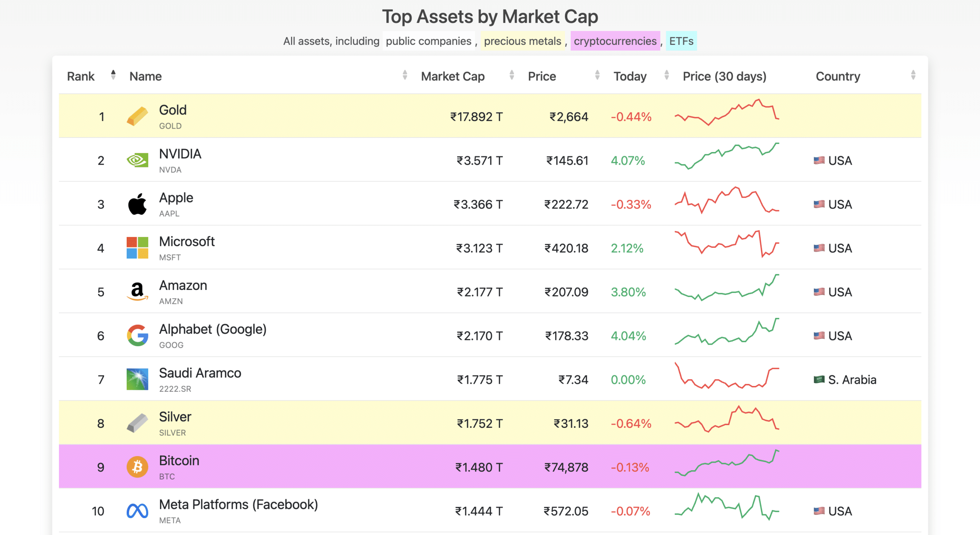Click the Silver bar icon
The width and height of the screenshot is (980, 535).
coord(137,423)
